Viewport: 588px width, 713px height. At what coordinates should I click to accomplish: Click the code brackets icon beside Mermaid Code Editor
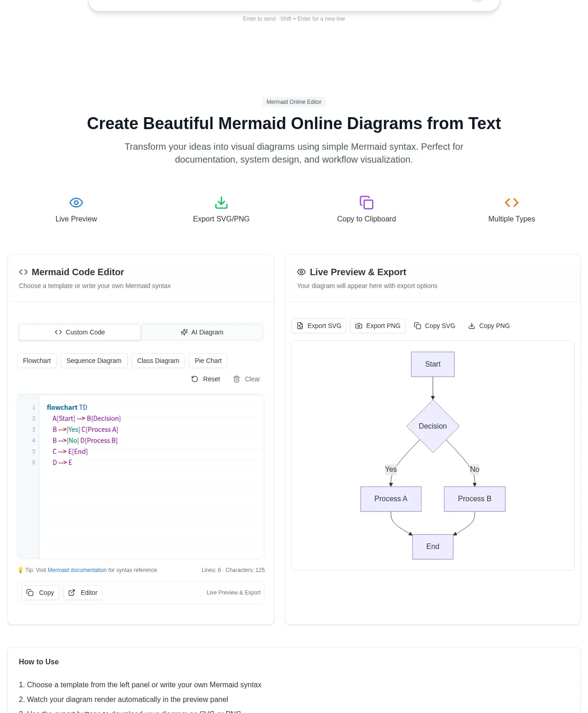[x=23, y=272]
